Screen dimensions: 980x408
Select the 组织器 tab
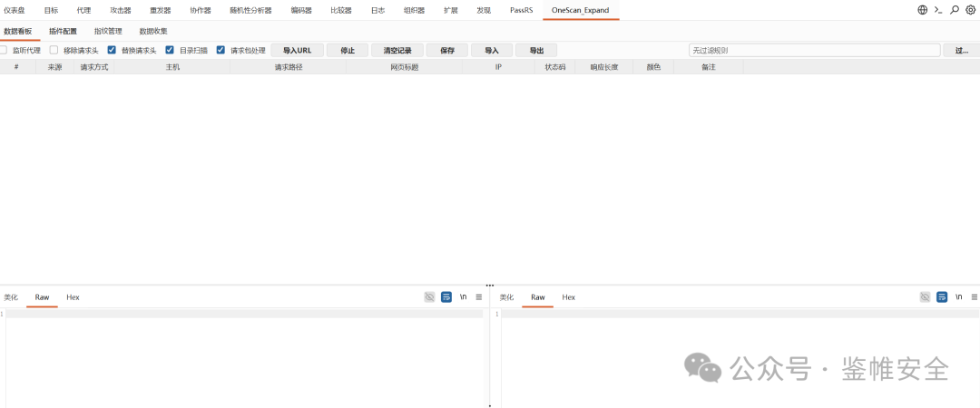pyautogui.click(x=414, y=10)
